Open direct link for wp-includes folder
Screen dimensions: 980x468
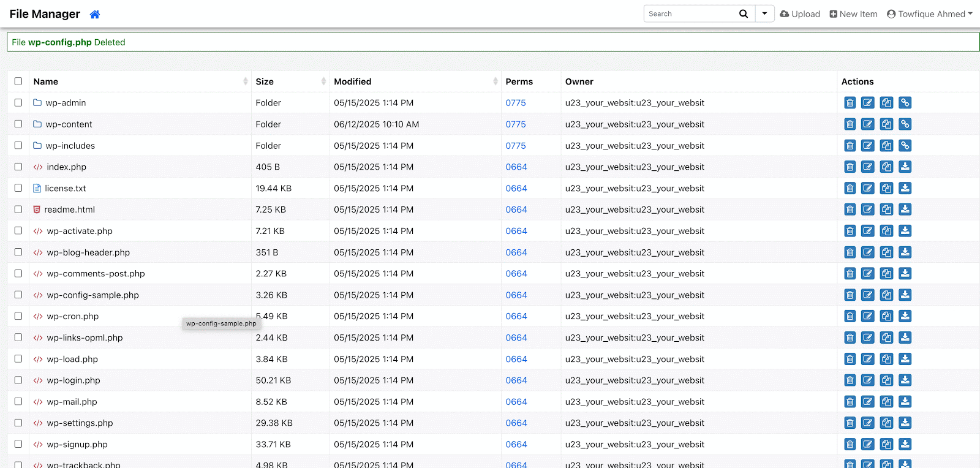pyautogui.click(x=905, y=146)
